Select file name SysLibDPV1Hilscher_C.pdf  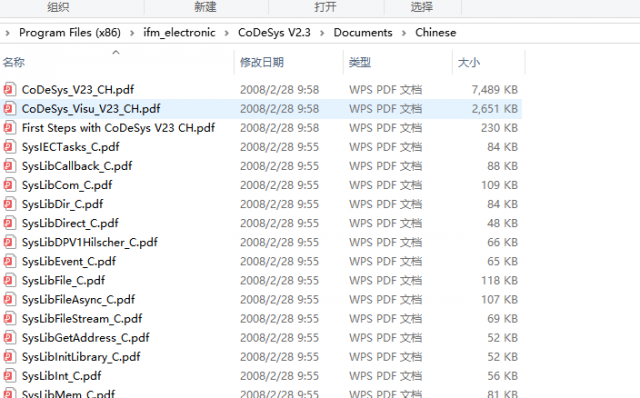pos(90,242)
